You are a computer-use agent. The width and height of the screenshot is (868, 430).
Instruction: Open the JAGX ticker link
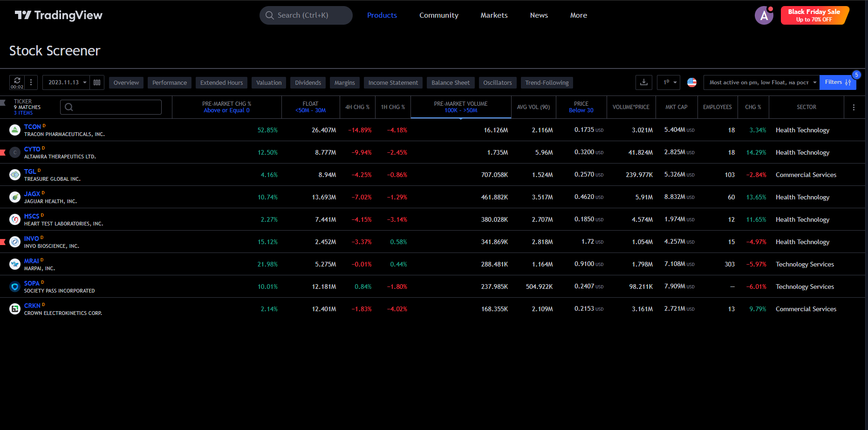[32, 194]
